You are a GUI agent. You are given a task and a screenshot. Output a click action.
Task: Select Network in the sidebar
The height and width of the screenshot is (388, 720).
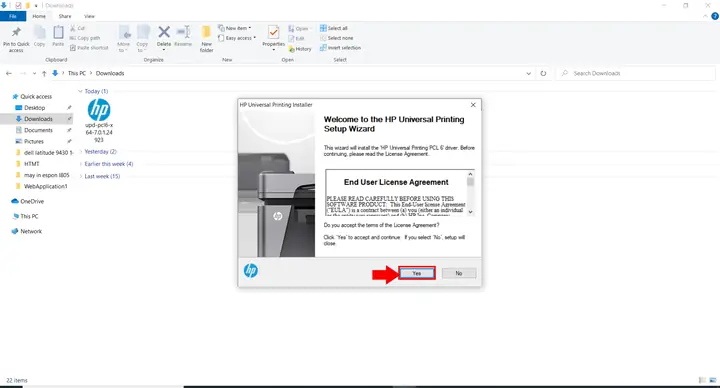[x=27, y=231]
